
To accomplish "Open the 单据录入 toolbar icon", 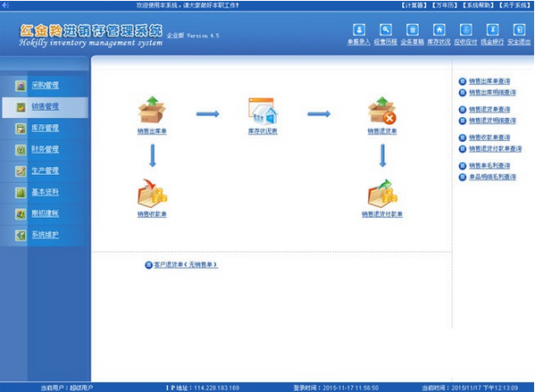I will (x=359, y=30).
